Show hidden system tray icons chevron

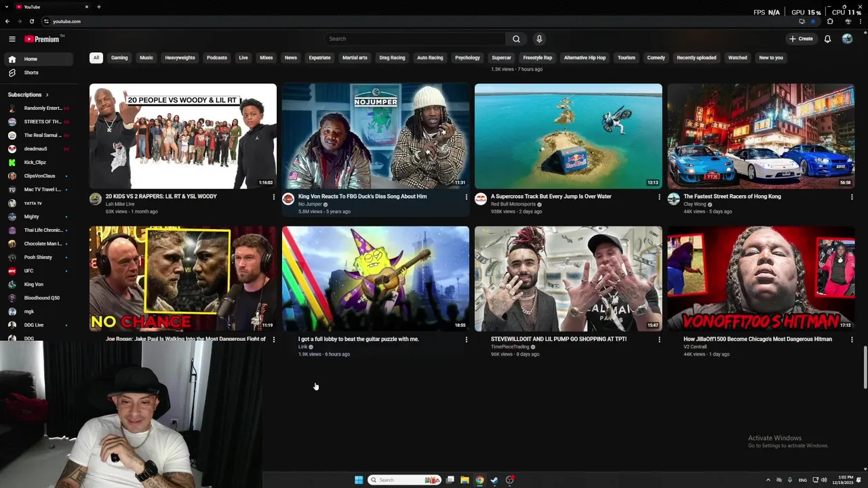click(768, 480)
